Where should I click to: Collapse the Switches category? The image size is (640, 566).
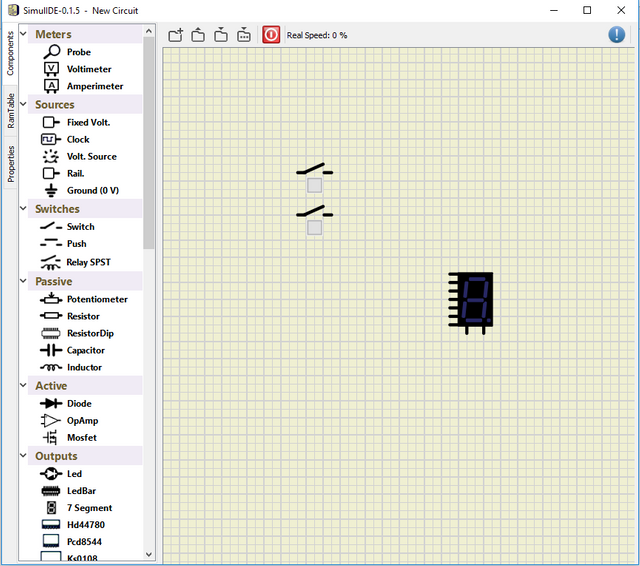click(x=23, y=208)
